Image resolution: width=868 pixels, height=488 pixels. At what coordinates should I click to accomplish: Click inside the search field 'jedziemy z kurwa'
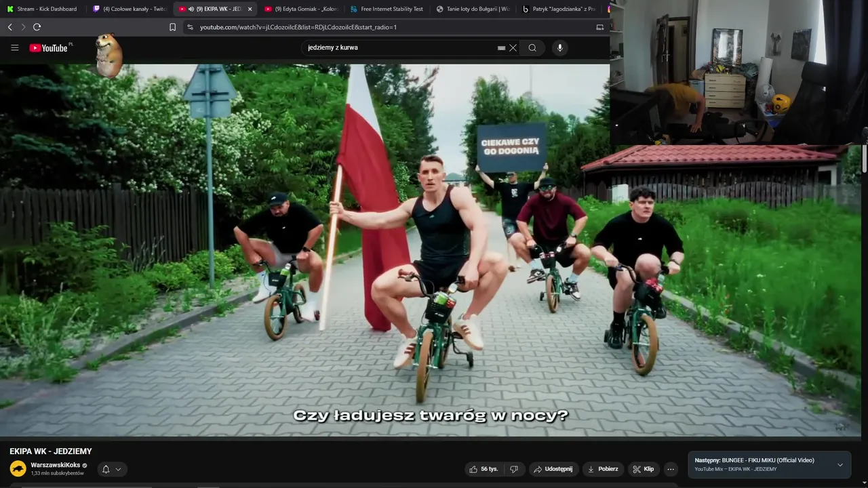pyautogui.click(x=400, y=47)
